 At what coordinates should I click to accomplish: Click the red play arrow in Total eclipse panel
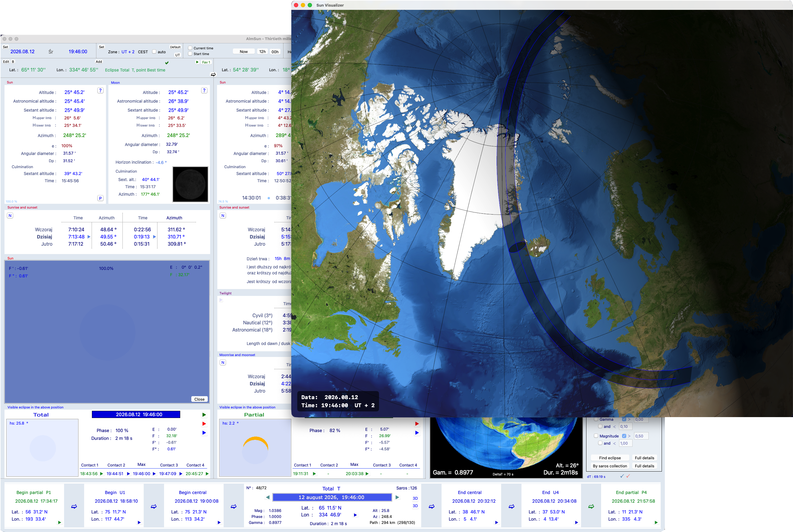(204, 423)
